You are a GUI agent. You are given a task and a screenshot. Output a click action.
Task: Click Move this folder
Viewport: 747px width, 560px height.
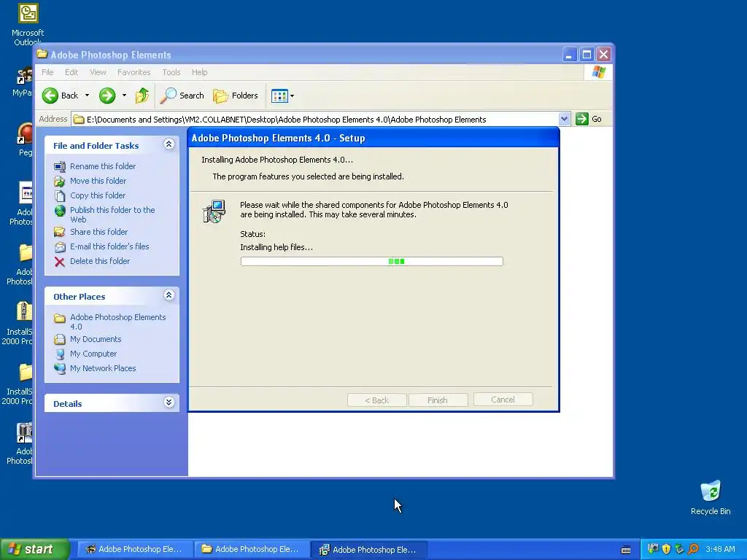(98, 181)
